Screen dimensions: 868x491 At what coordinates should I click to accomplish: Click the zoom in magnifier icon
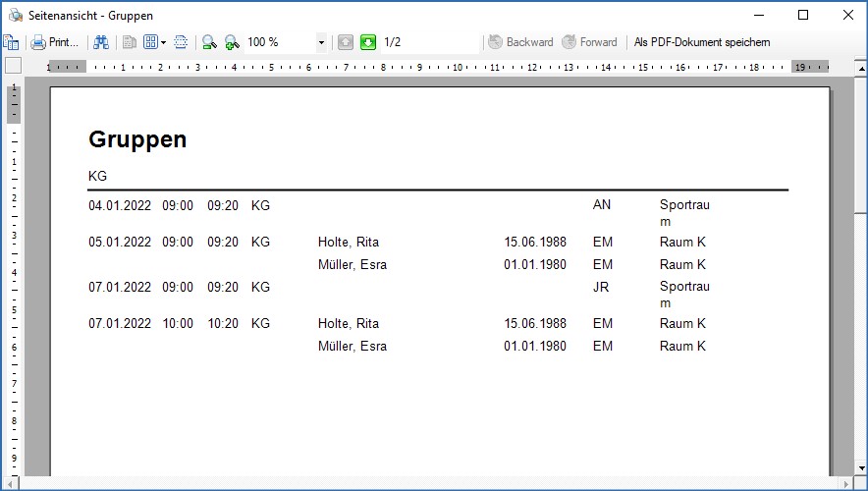pos(232,42)
